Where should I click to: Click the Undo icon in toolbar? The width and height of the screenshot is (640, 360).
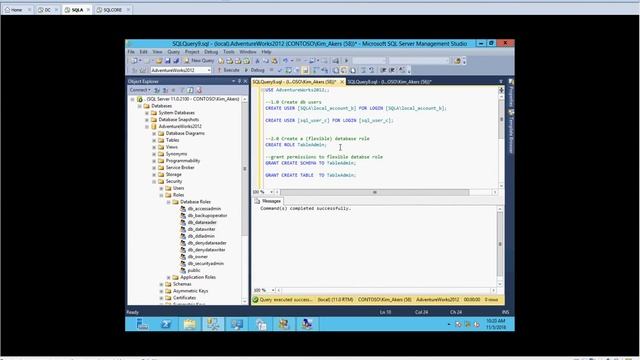tap(285, 61)
